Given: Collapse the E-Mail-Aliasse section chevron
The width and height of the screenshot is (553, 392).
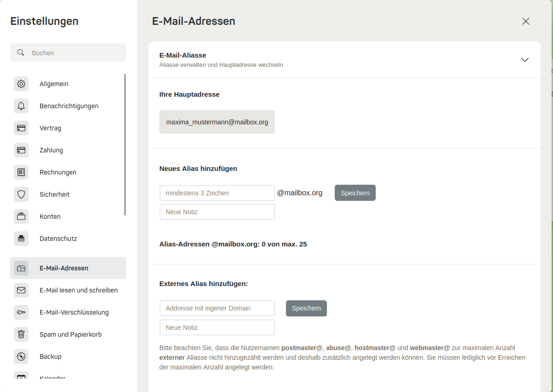Looking at the screenshot, I should click(524, 60).
